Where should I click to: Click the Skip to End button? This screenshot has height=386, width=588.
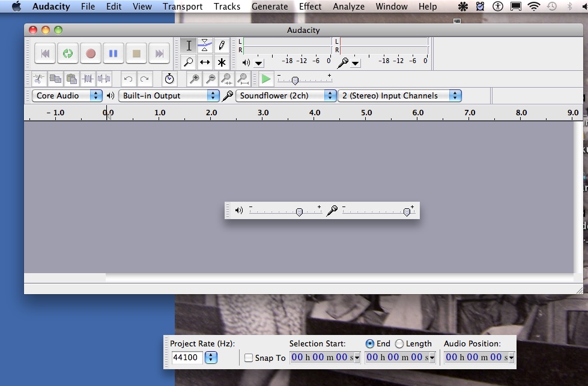(159, 53)
